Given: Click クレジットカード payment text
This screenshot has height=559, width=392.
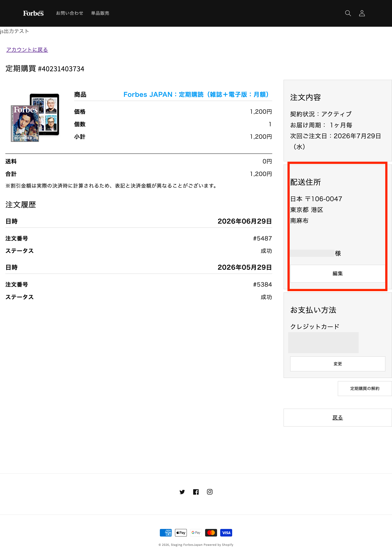Looking at the screenshot, I should [x=315, y=327].
